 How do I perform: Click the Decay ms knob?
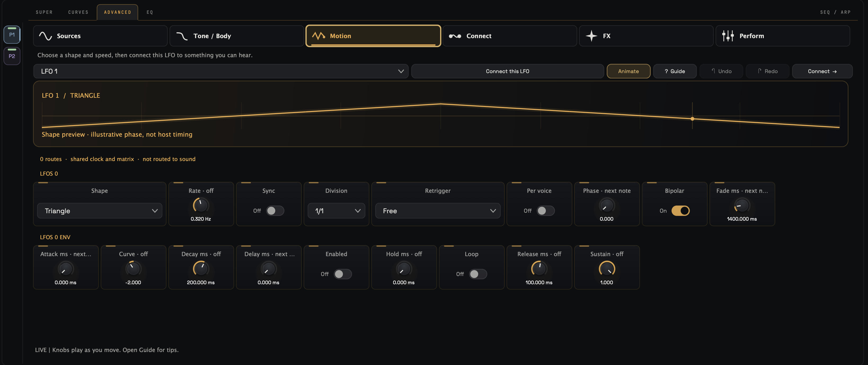201,269
